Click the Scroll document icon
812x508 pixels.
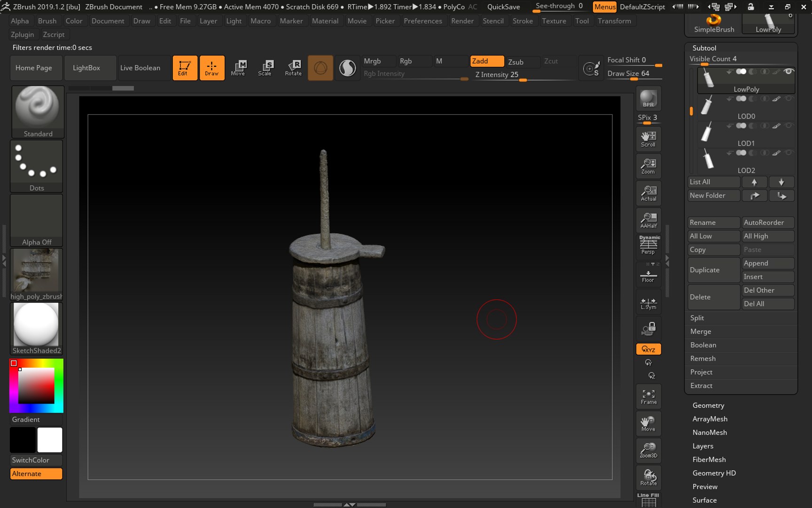(x=648, y=139)
